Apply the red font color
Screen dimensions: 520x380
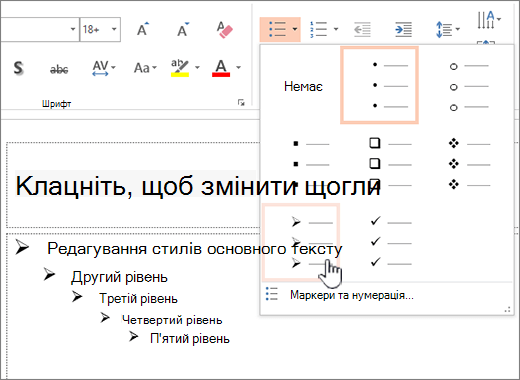pyautogui.click(x=221, y=68)
